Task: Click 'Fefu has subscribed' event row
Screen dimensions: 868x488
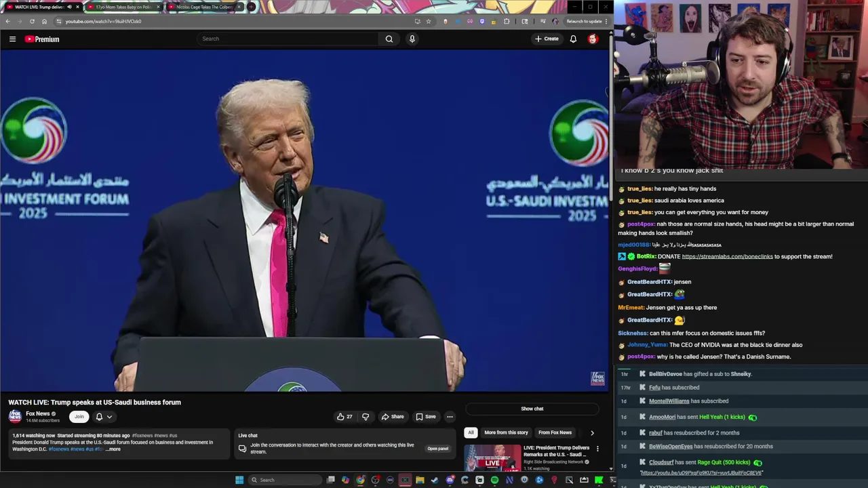Action: 742,388
